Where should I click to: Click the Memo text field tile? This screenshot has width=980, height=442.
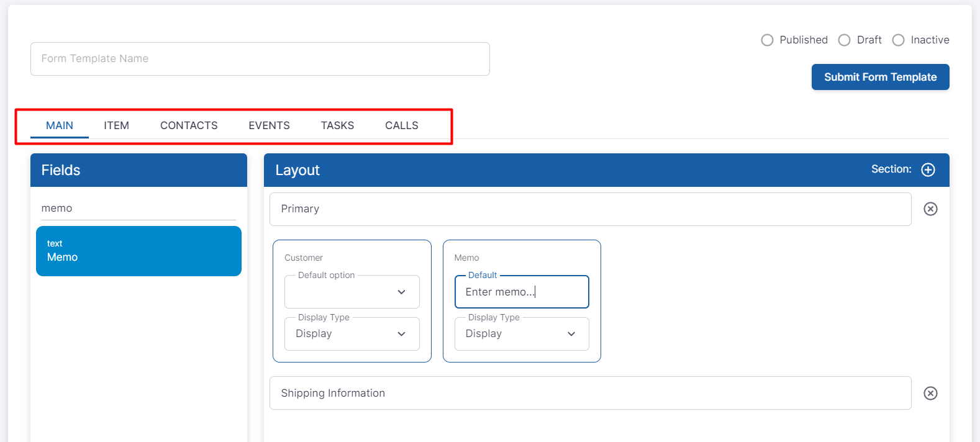click(x=138, y=251)
